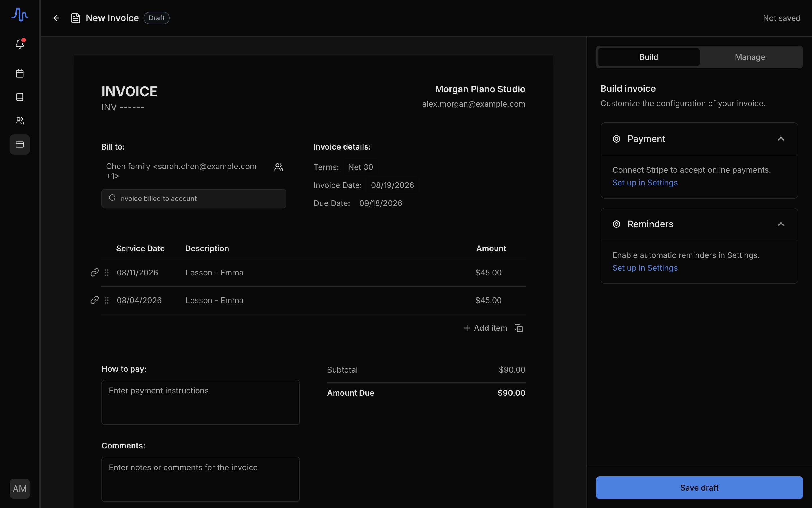
Task: Click Reminders section gear icon
Action: (x=616, y=224)
